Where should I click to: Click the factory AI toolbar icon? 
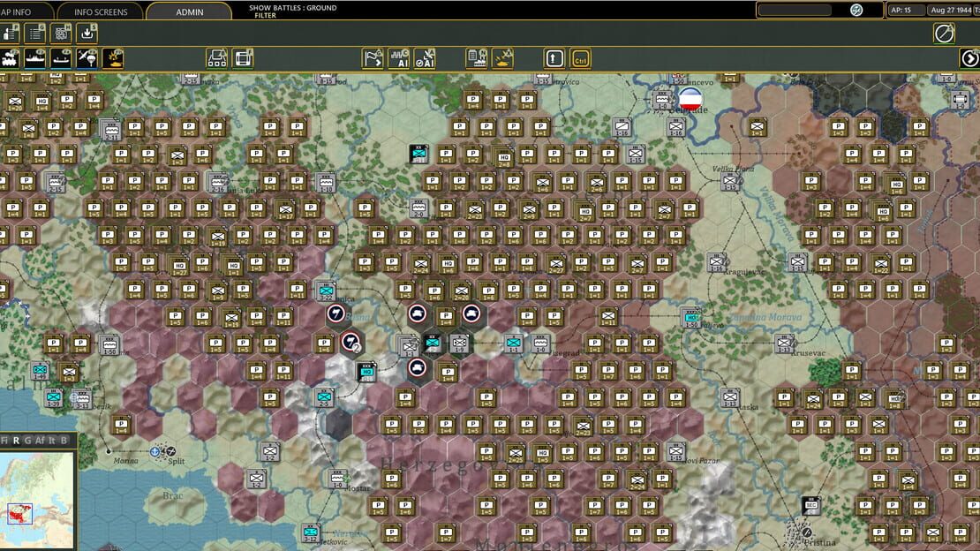coord(399,59)
